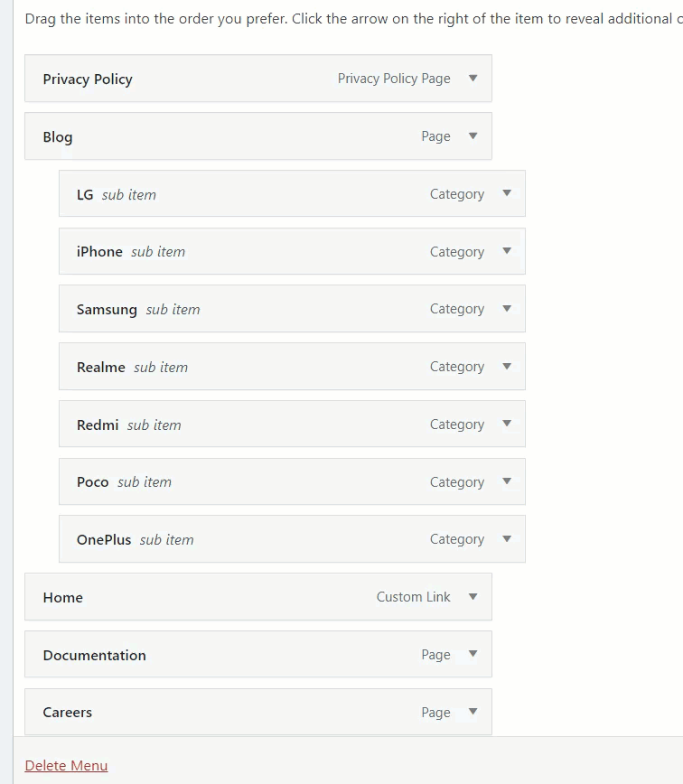Select the Careers menu item title

68,712
